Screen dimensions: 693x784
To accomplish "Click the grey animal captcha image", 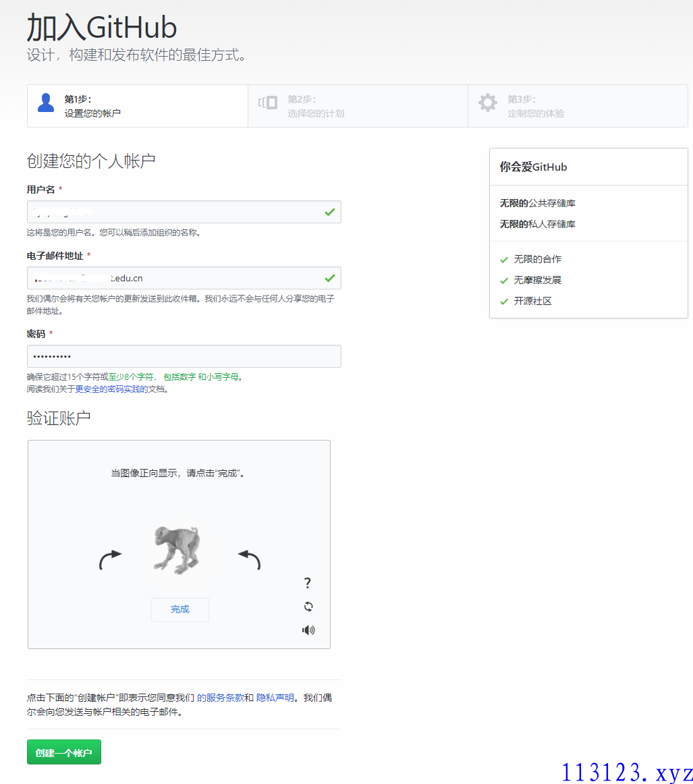I will tap(177, 549).
